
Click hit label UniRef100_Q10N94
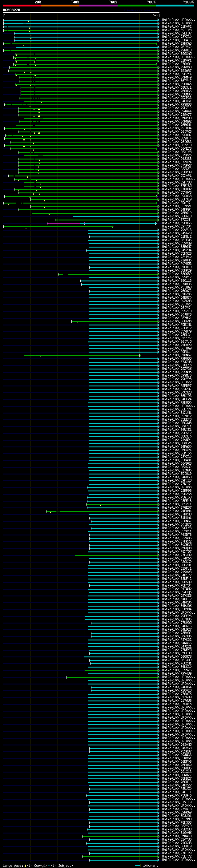coord(177,440)
